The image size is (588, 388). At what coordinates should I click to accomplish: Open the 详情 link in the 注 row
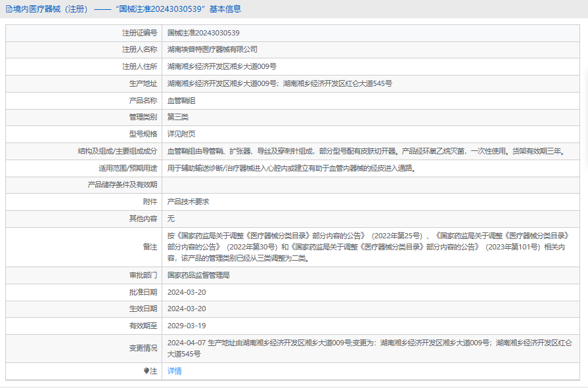[x=174, y=371]
